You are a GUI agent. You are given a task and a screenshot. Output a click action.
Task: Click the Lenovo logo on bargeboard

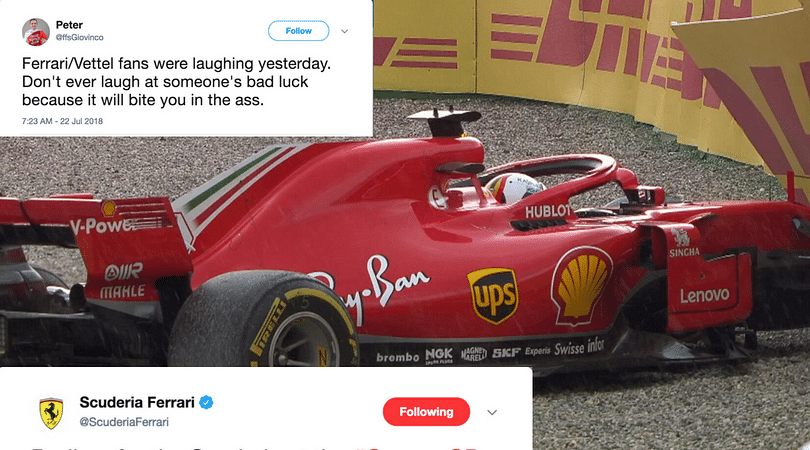[705, 296]
